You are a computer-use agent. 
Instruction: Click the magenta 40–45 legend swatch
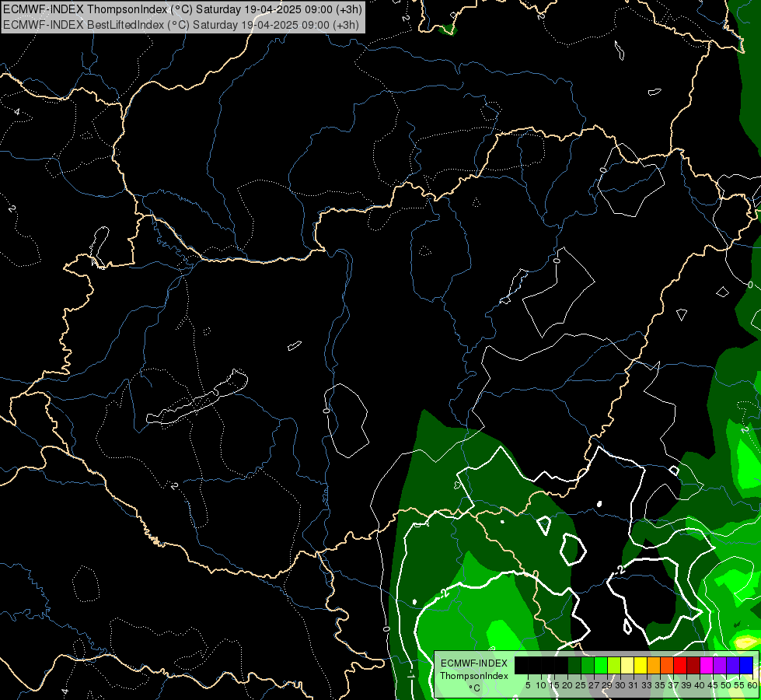pos(707,666)
